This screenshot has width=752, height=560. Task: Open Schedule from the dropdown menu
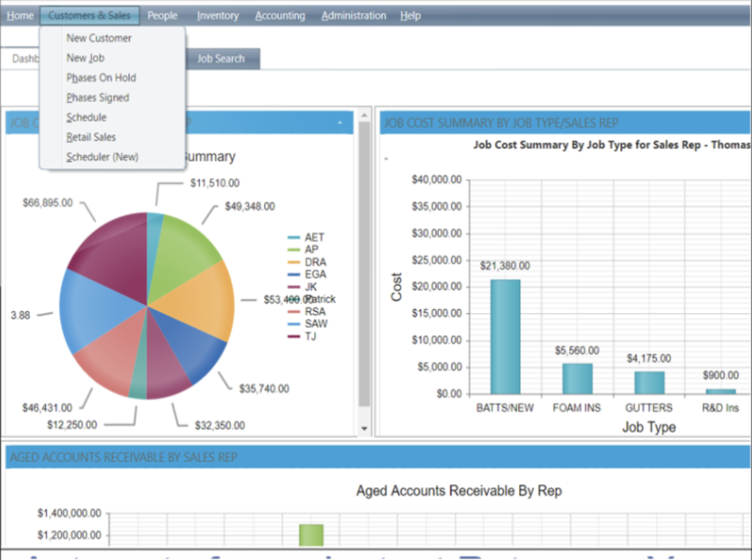[86, 117]
